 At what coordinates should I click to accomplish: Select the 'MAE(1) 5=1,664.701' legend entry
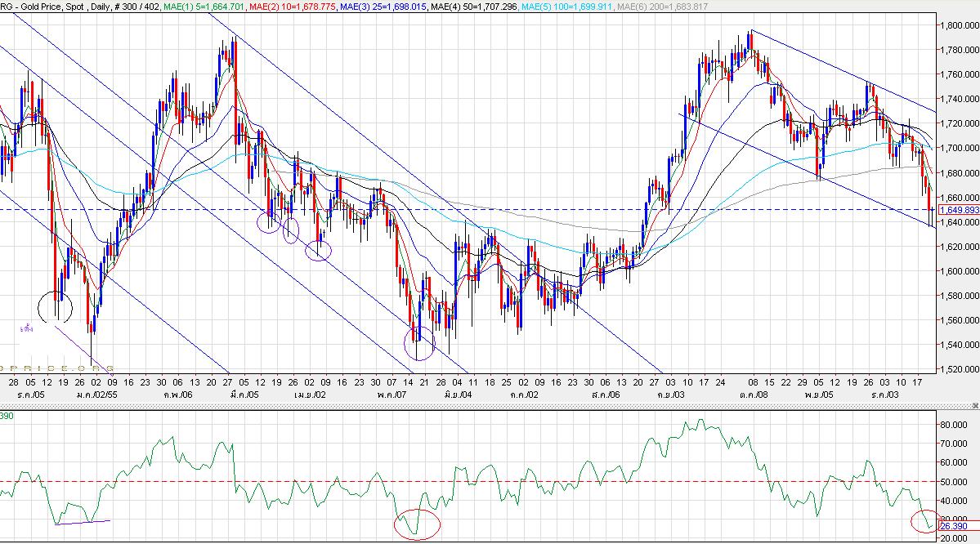(x=204, y=7)
